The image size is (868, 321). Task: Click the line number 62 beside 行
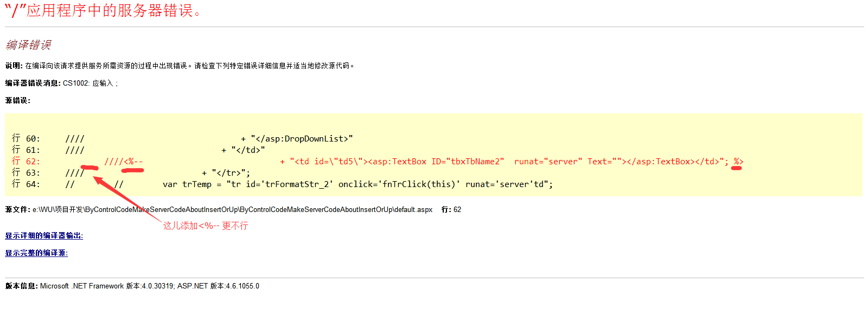pos(457,209)
